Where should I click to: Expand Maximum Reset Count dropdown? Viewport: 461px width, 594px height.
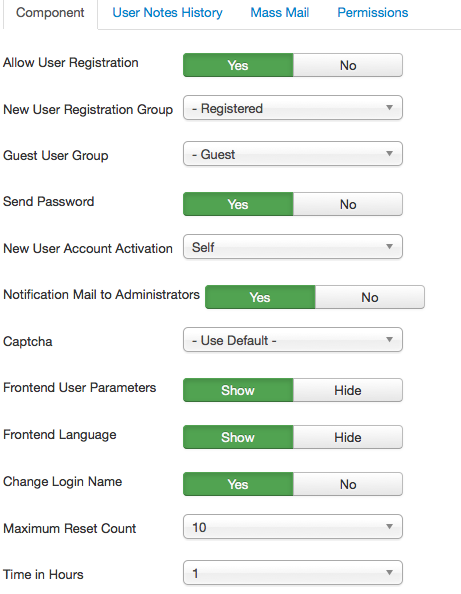coord(293,527)
